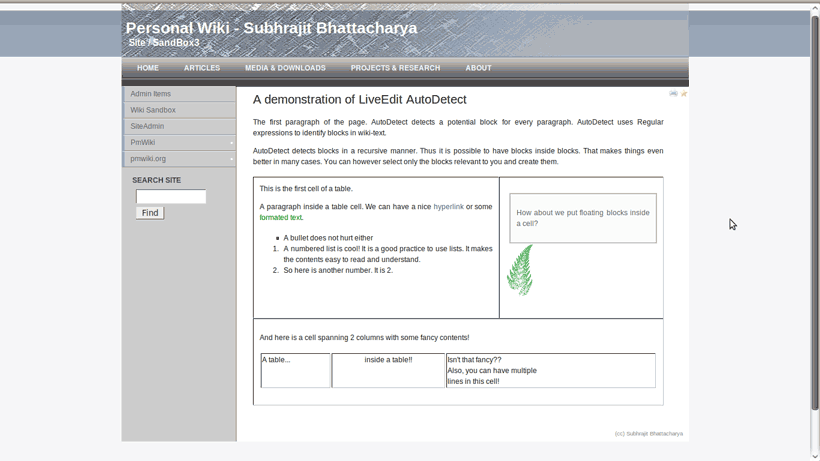Click 'This is the first cell of a table.'

[306, 189]
